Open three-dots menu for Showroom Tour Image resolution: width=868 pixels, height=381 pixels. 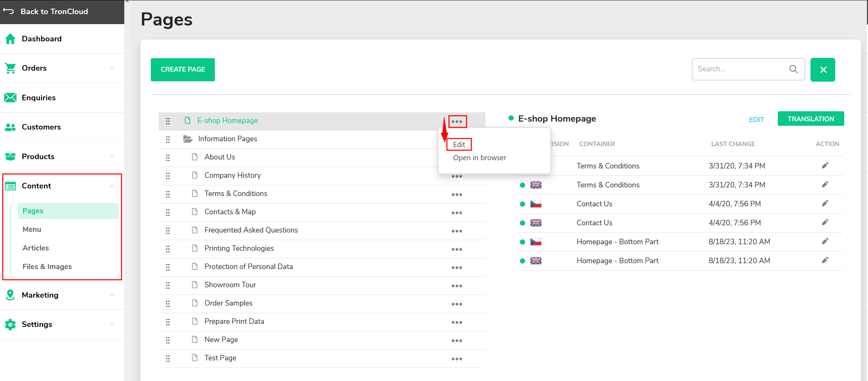[457, 286]
